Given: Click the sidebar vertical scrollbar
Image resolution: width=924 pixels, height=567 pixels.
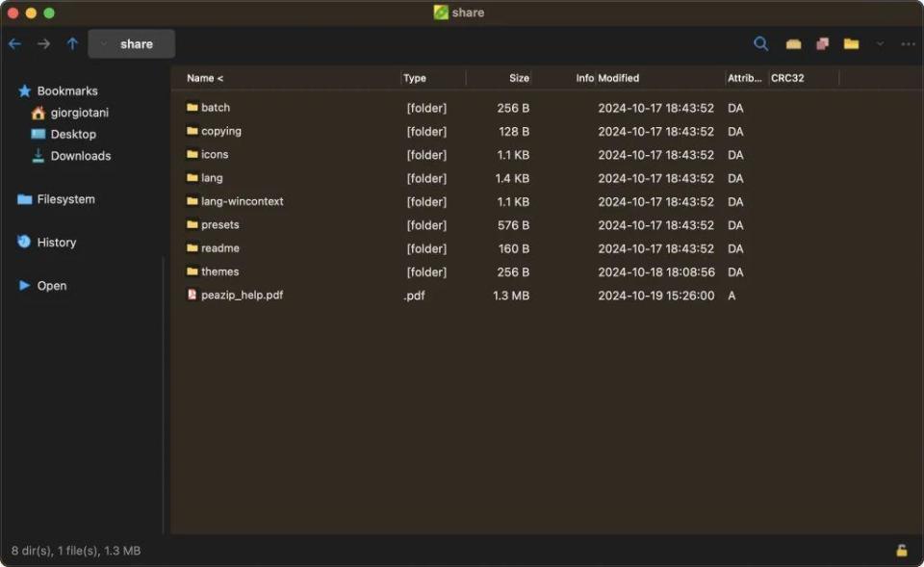Looking at the screenshot, I should (x=164, y=395).
